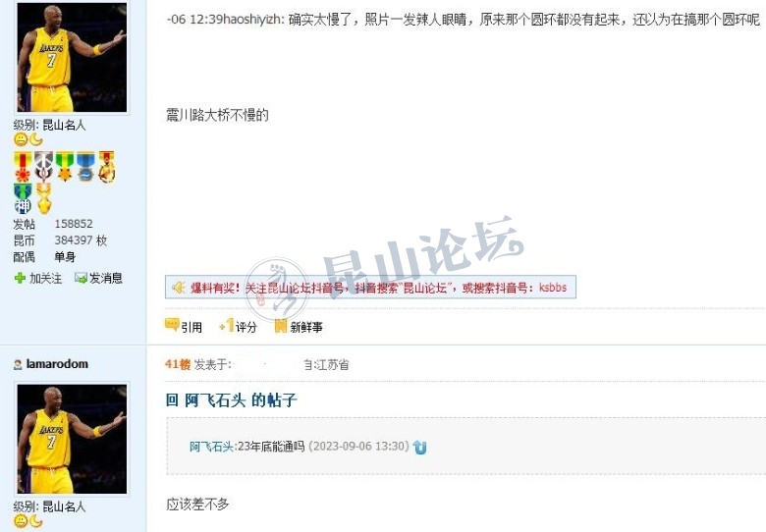
Task: Click the 41楼 floor number
Action: [178, 364]
